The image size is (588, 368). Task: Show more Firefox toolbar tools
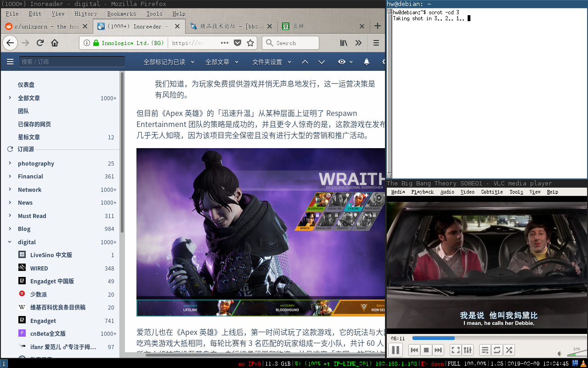coord(358,43)
